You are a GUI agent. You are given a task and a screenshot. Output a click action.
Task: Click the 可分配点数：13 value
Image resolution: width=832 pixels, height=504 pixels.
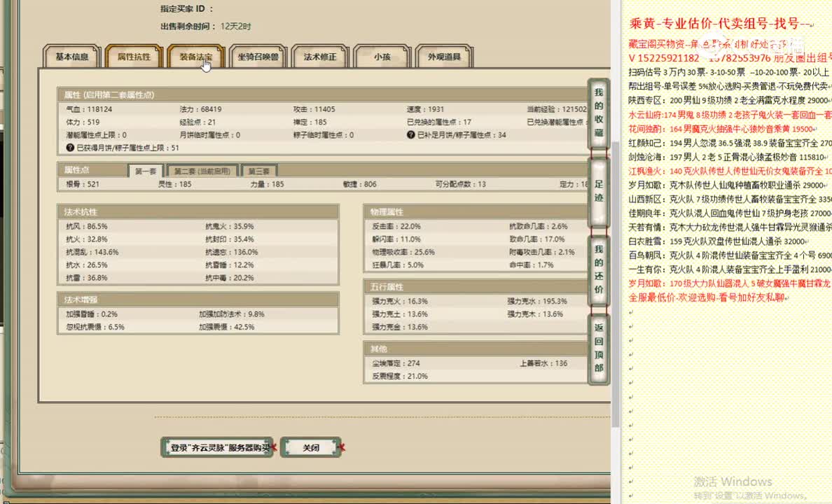coord(461,184)
